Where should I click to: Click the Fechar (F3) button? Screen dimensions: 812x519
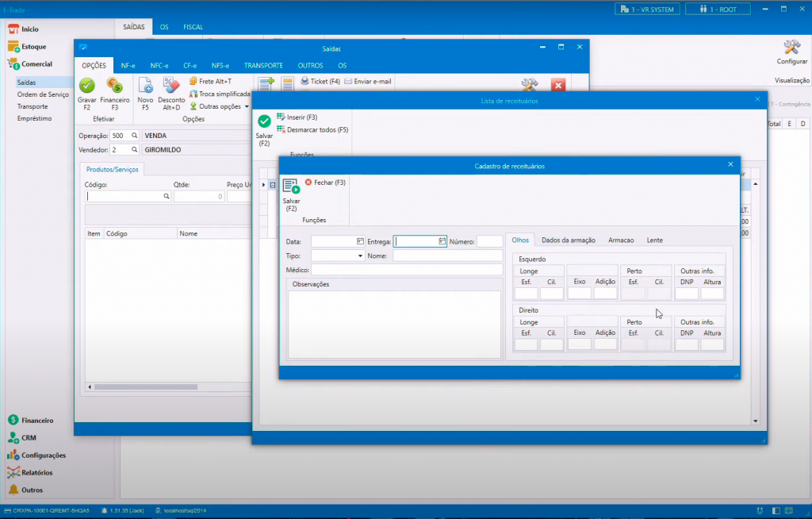[x=325, y=183]
